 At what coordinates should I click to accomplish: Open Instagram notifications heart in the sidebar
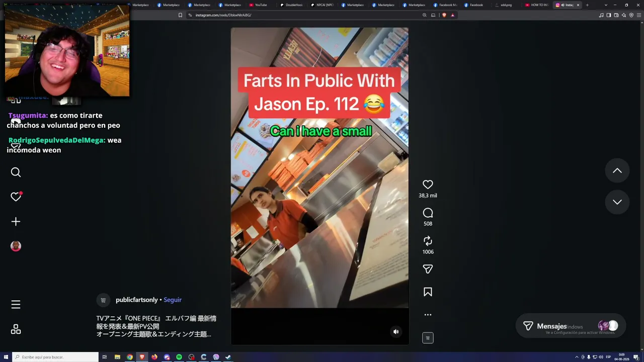tap(16, 197)
